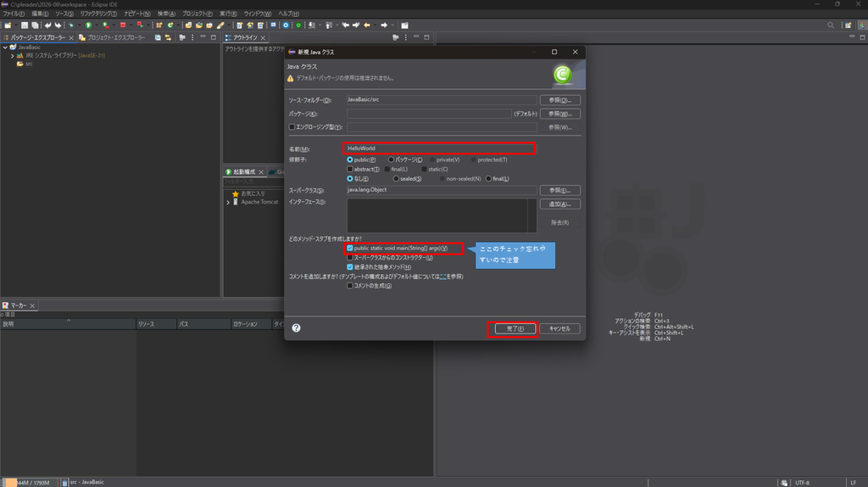Click 参照 button next to superclass field
The height and width of the screenshot is (487, 868).
[559, 190]
